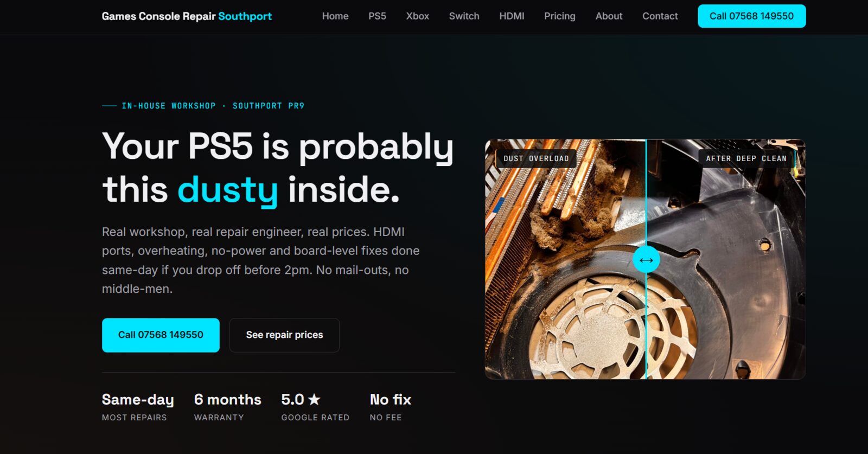Click the highlighted word dusty in headline
The image size is (868, 454).
pyautogui.click(x=228, y=190)
